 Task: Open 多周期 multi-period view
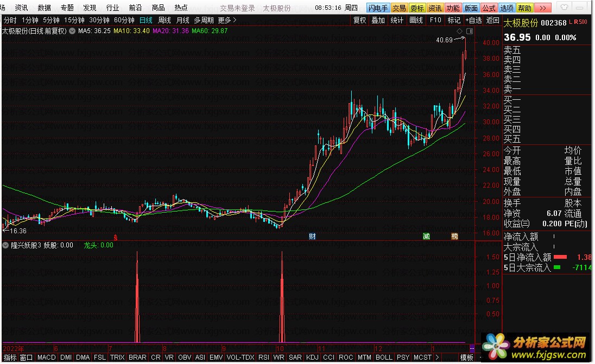(204, 20)
